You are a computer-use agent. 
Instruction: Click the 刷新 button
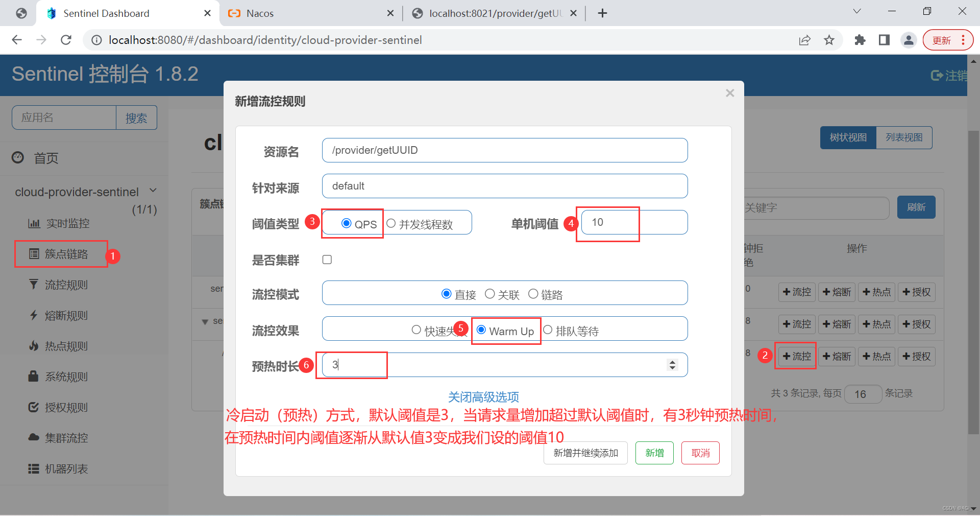[x=916, y=207]
